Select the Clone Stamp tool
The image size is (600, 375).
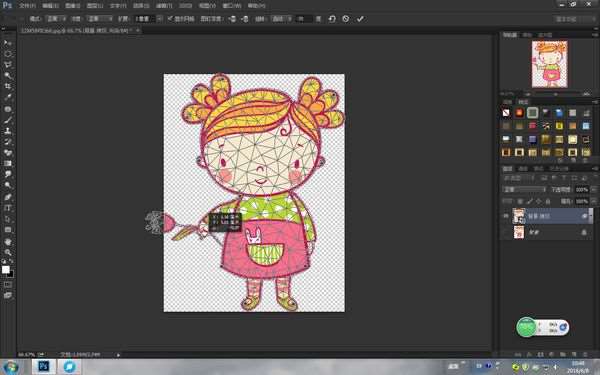click(x=8, y=130)
